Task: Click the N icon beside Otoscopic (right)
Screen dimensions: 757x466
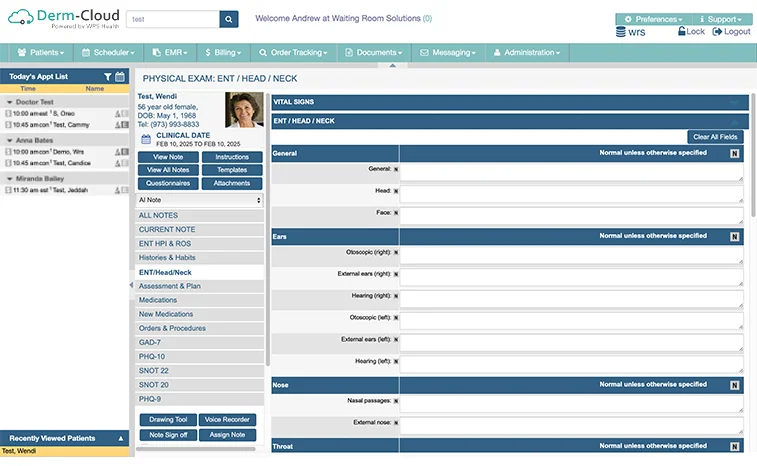Action: pos(396,252)
